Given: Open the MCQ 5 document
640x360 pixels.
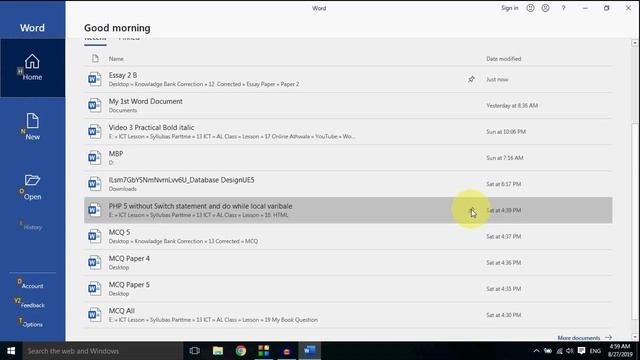Looking at the screenshot, I should click(348, 236).
